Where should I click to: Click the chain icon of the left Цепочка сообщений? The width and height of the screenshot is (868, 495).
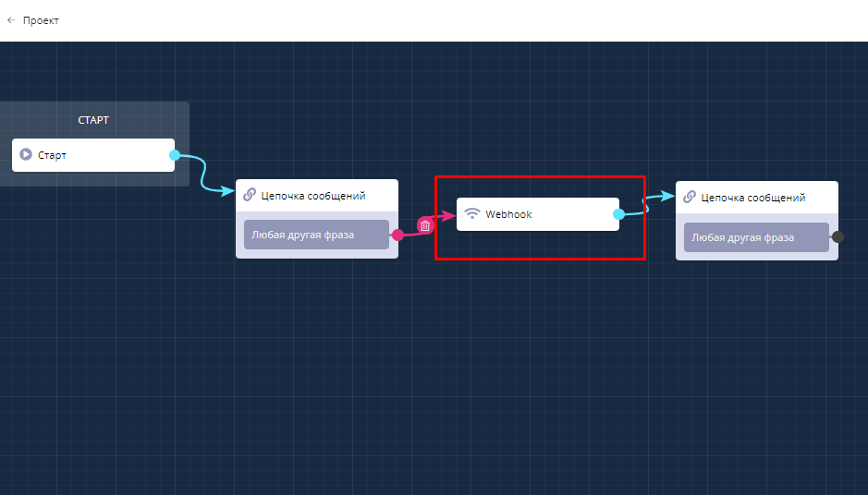click(x=250, y=195)
